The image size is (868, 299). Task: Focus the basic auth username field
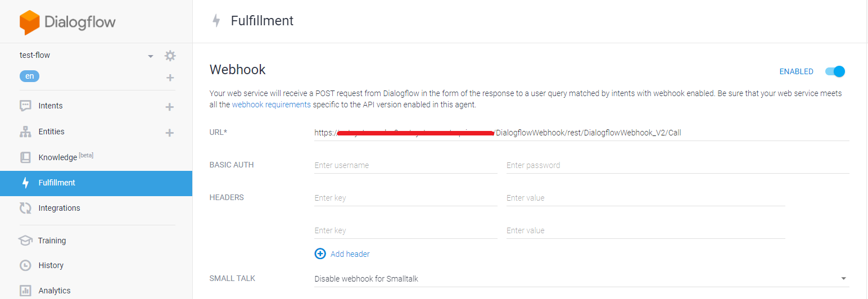pos(406,165)
